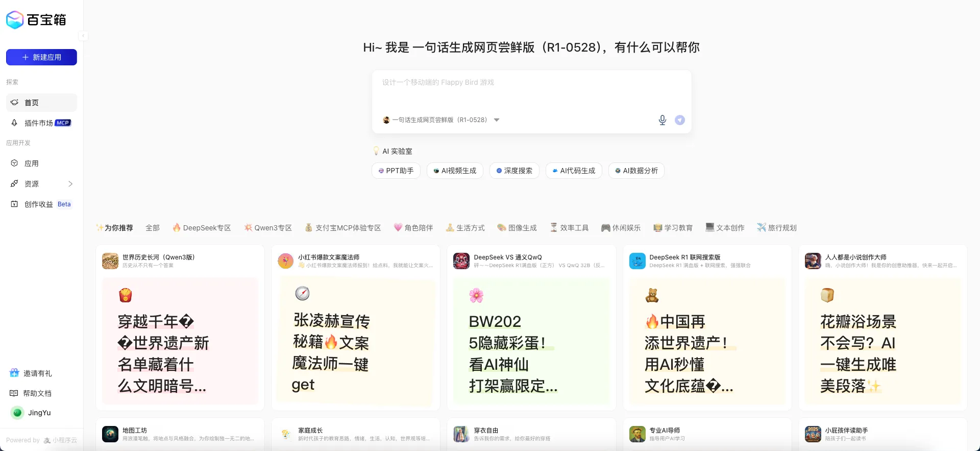Create a new app with 新建应用
The width and height of the screenshot is (980, 451).
(41, 57)
